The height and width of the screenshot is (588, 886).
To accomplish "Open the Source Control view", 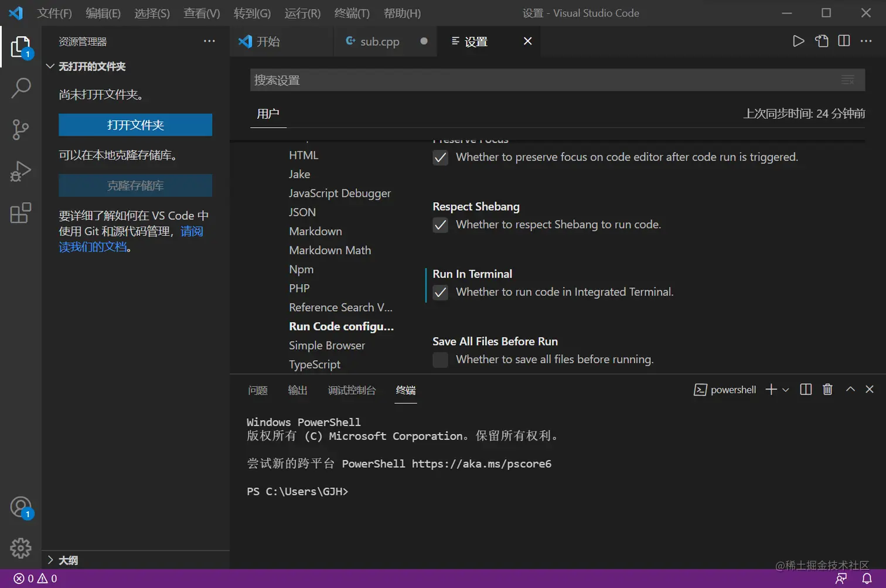I will (21, 129).
